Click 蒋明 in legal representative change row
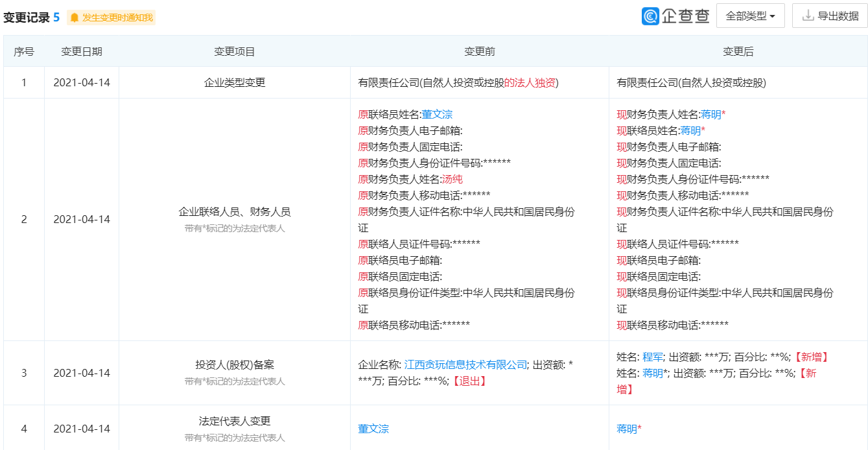This screenshot has width=868, height=450. coord(626,429)
